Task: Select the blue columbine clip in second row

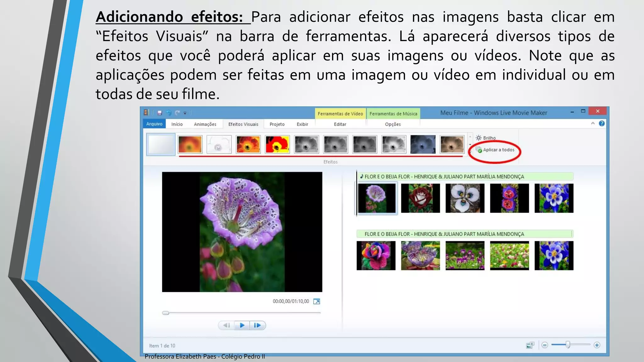Action: point(554,255)
